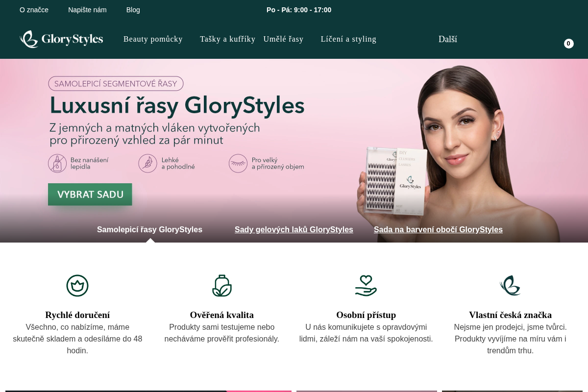Click the heart in hand icon above Osobní přístup

[366, 286]
